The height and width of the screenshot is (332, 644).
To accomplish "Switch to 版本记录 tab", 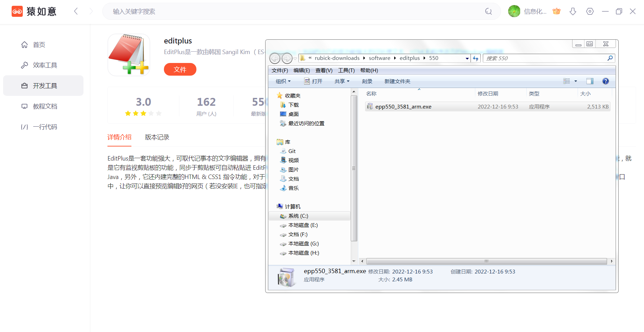I will coord(157,137).
